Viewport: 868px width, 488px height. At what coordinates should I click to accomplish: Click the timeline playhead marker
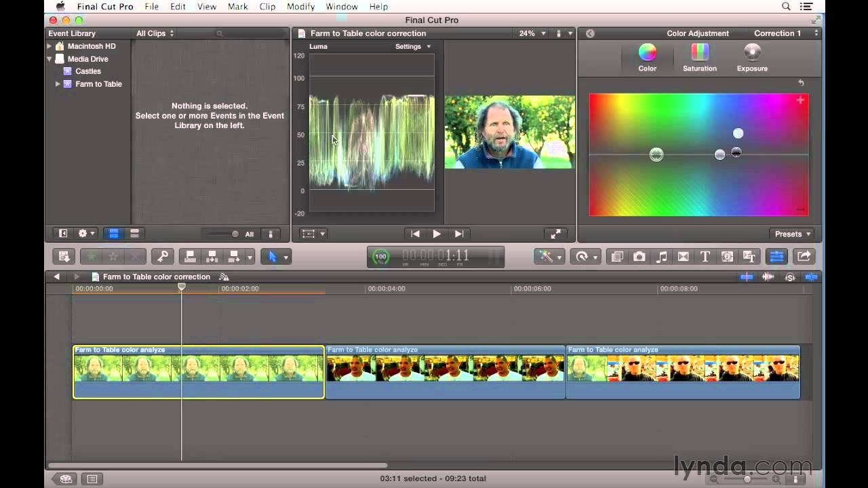click(x=181, y=287)
